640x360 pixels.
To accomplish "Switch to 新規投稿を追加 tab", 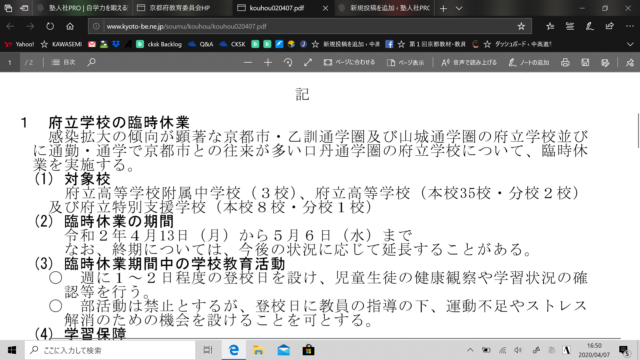I will 384,8.
